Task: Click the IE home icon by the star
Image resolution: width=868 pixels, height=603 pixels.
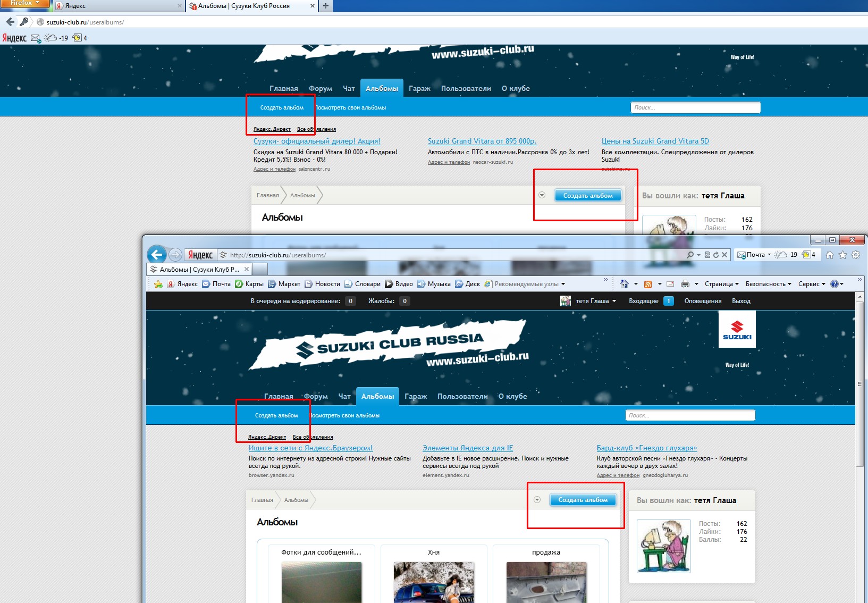Action: coord(830,255)
